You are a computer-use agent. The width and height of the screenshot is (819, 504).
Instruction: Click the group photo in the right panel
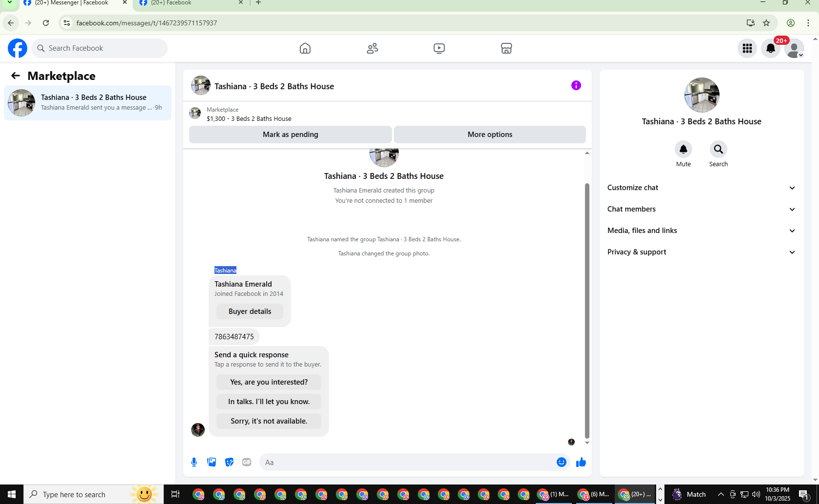702,95
